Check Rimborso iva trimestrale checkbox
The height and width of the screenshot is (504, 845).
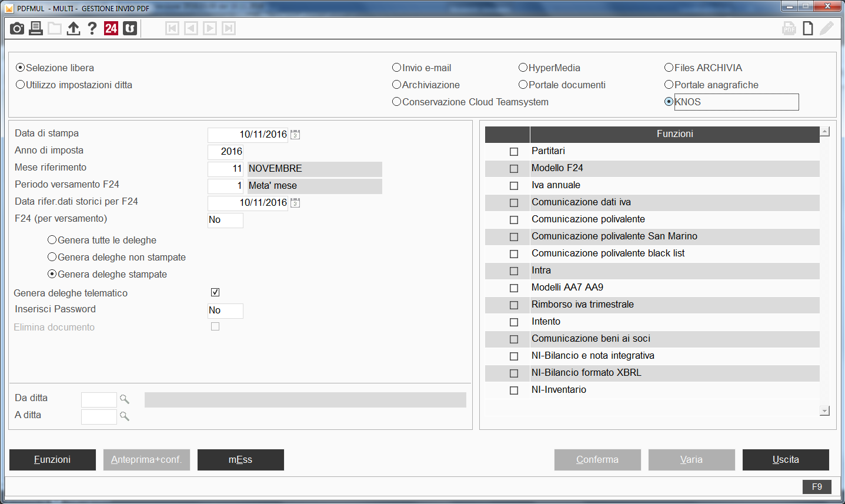514,305
